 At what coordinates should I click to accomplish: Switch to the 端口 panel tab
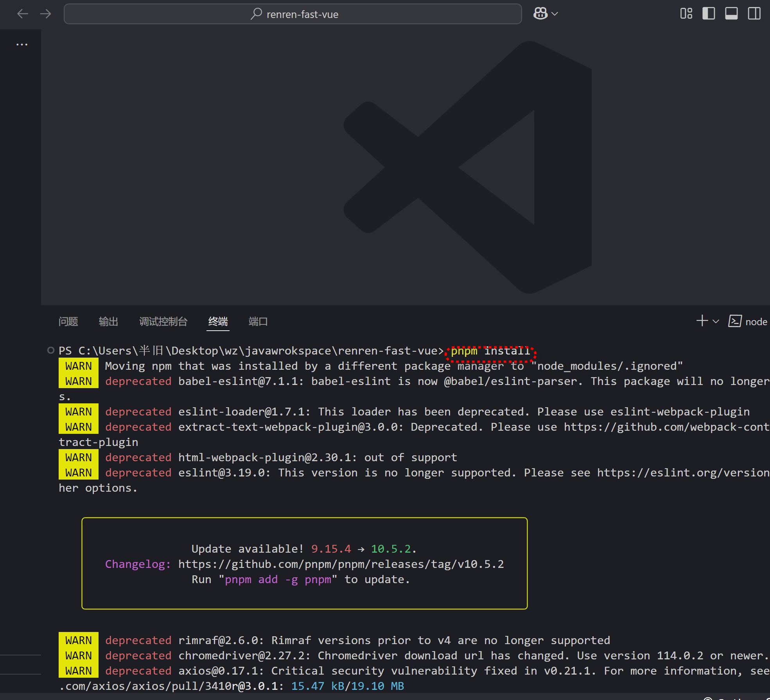[258, 322]
